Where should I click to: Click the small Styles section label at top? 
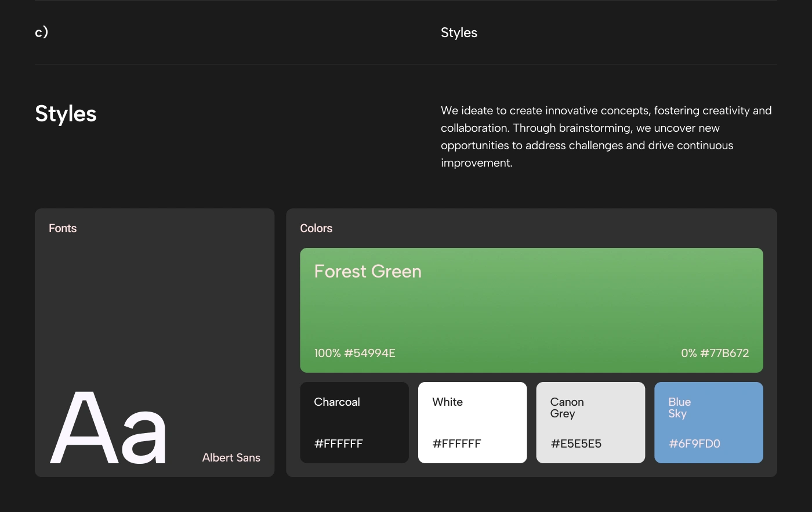(x=459, y=33)
